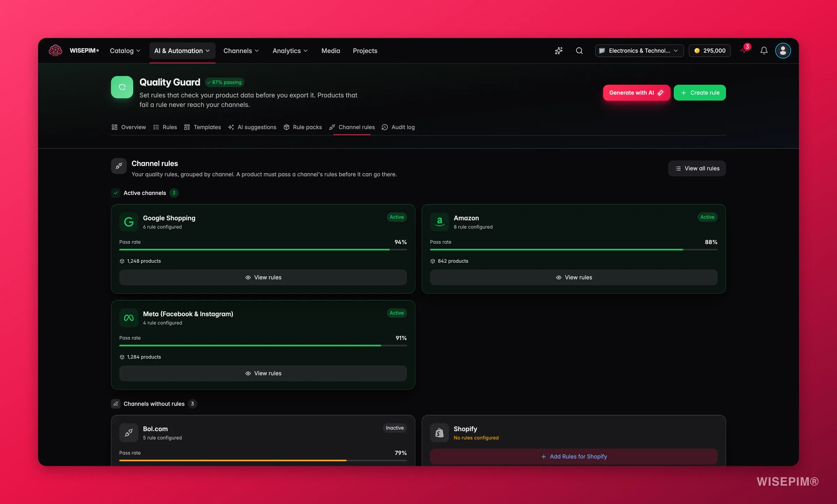Switch to the Rule packs tab

point(303,127)
